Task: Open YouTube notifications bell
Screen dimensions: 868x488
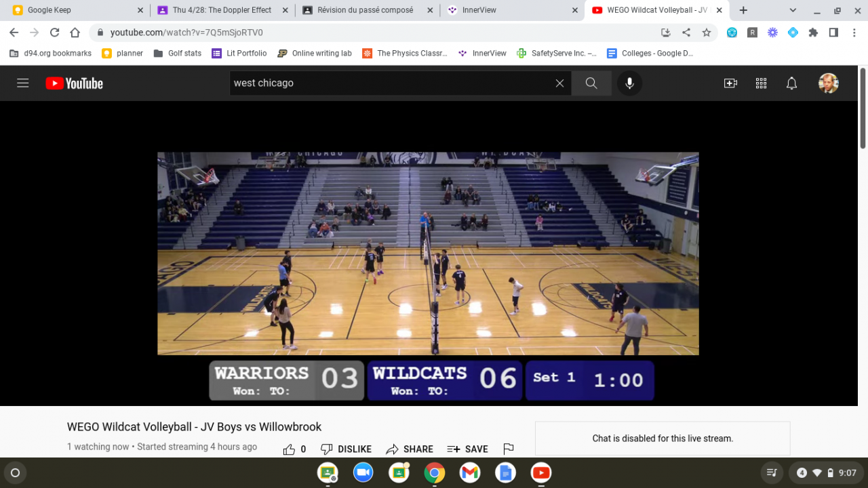Action: click(x=791, y=83)
